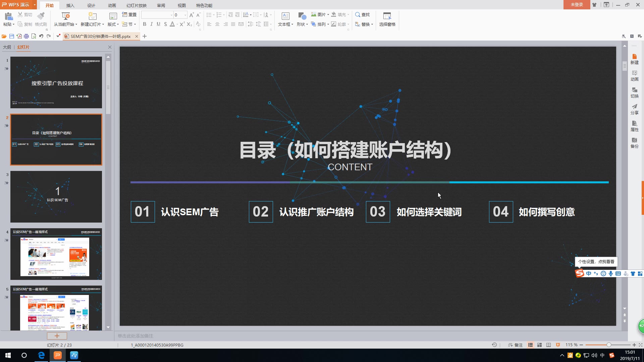Open the 动画 panel in the right sidebar
644x362 pixels.
click(634, 76)
